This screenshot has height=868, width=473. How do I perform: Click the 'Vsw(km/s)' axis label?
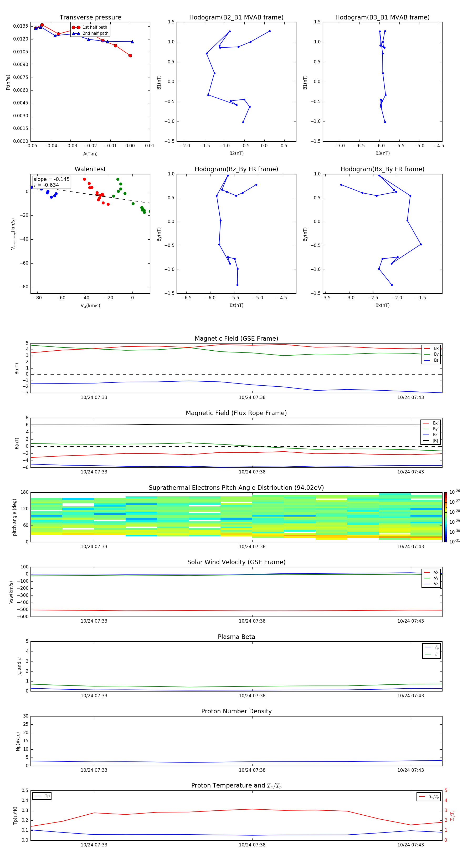point(11,592)
